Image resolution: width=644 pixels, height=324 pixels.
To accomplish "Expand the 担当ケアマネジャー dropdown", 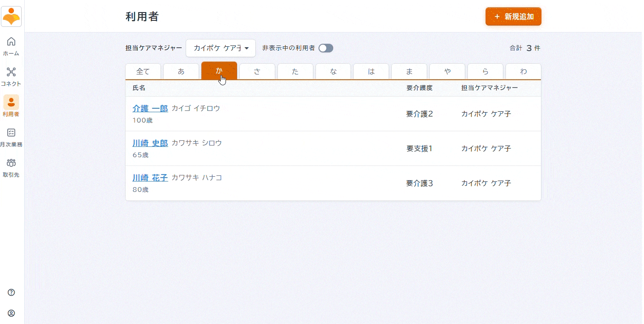I will [221, 48].
